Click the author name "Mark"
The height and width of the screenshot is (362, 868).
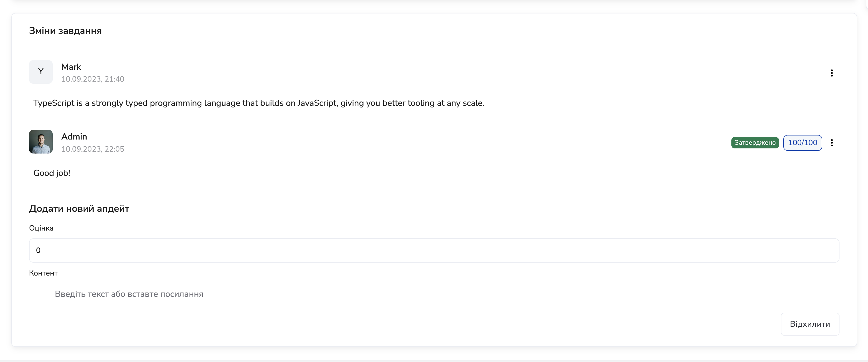pyautogui.click(x=71, y=67)
